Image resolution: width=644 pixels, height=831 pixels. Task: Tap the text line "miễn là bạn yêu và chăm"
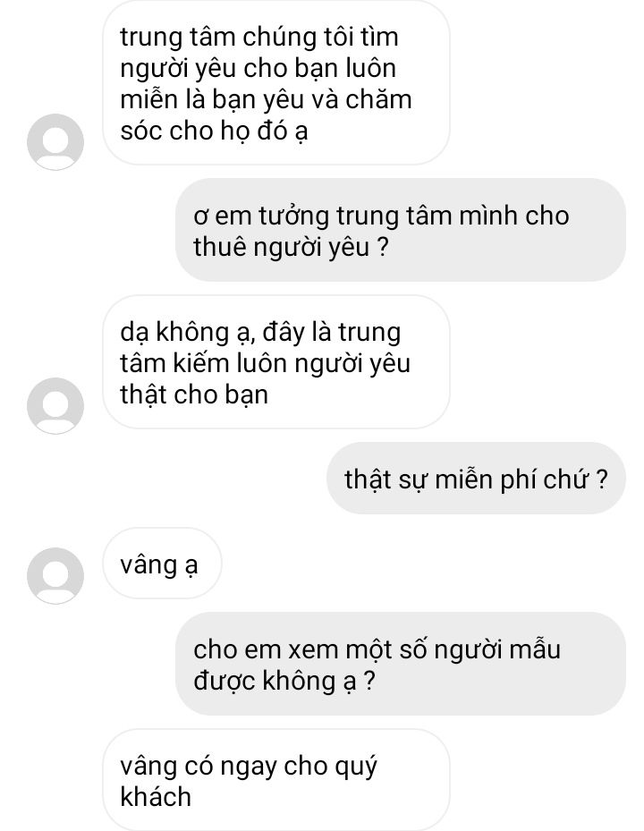click(x=266, y=99)
